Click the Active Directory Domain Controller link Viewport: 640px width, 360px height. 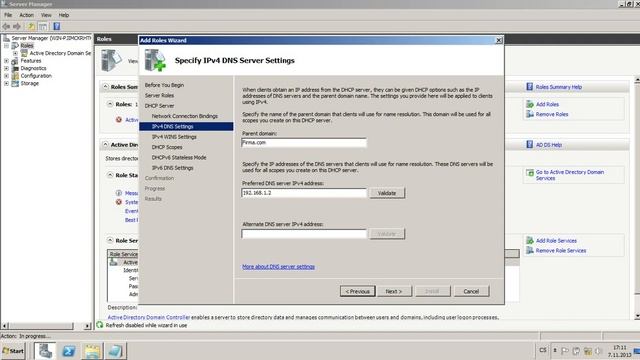coord(149,317)
